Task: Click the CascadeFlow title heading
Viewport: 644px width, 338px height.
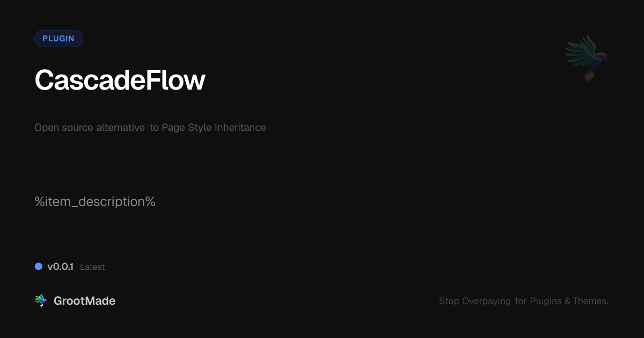Action: pyautogui.click(x=120, y=80)
